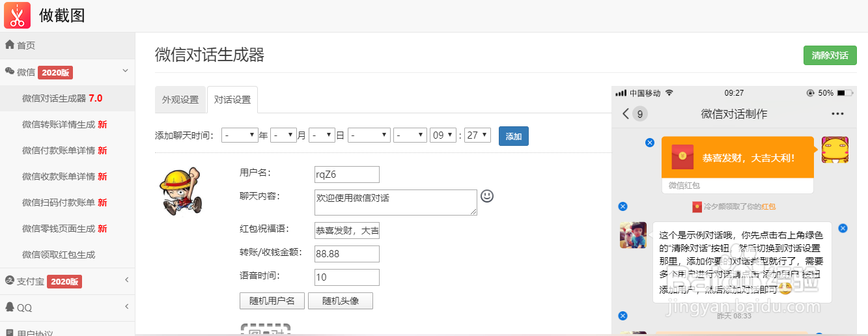The width and height of the screenshot is (868, 336).
Task: Delete the red packet message via blue X
Action: click(649, 142)
